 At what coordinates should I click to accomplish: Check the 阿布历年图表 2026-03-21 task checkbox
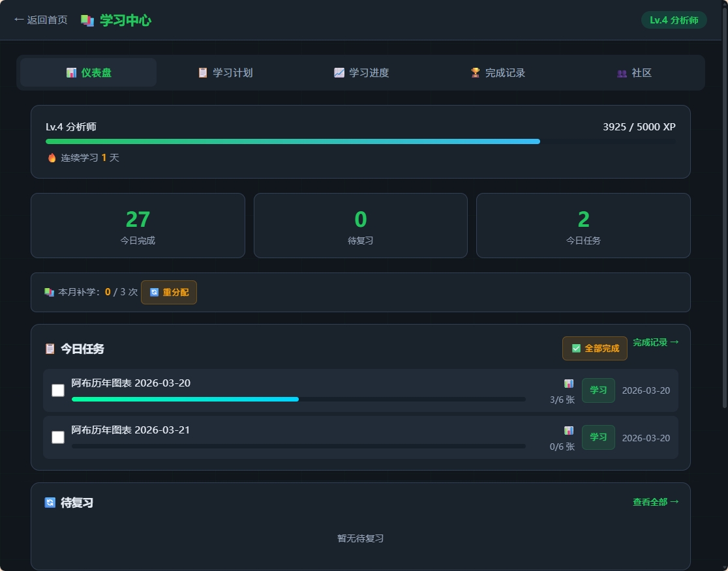[x=58, y=437]
